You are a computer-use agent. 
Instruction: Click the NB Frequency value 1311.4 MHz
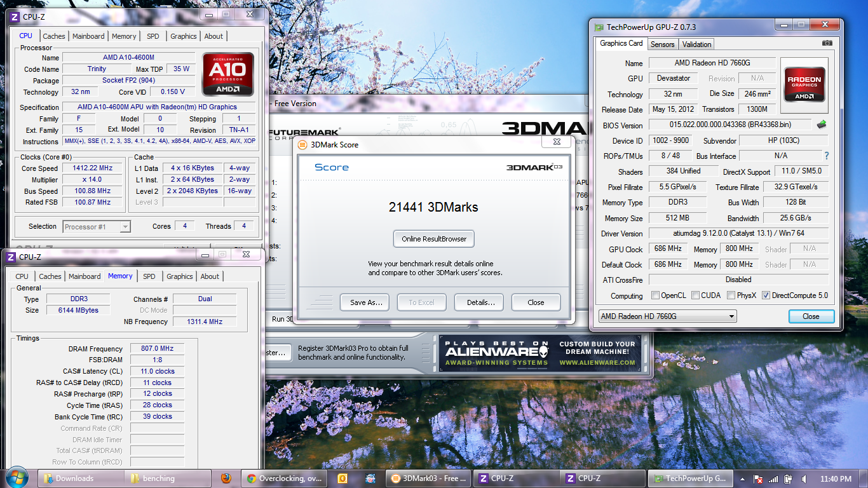[205, 322]
